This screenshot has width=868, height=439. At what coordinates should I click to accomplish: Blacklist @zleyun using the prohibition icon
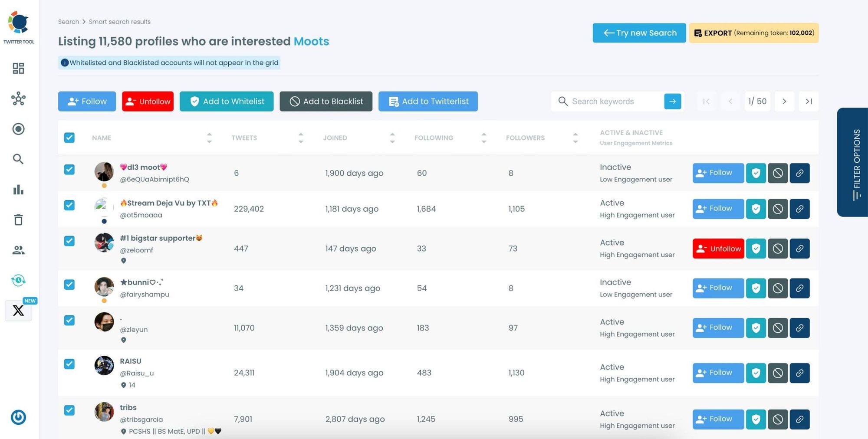tap(778, 328)
